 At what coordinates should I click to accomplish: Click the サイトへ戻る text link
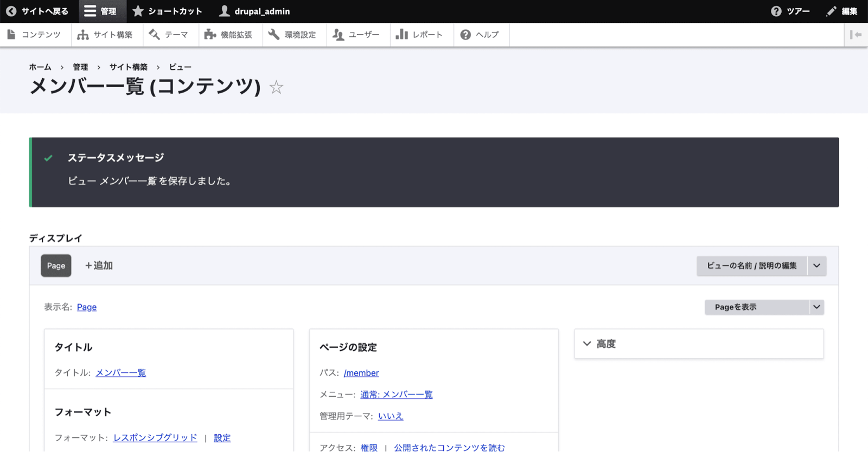point(45,11)
